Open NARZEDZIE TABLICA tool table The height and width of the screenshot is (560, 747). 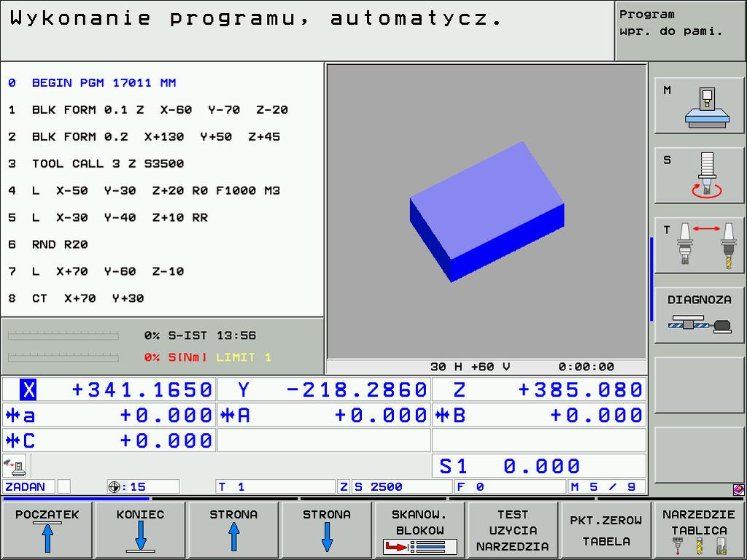tap(699, 530)
